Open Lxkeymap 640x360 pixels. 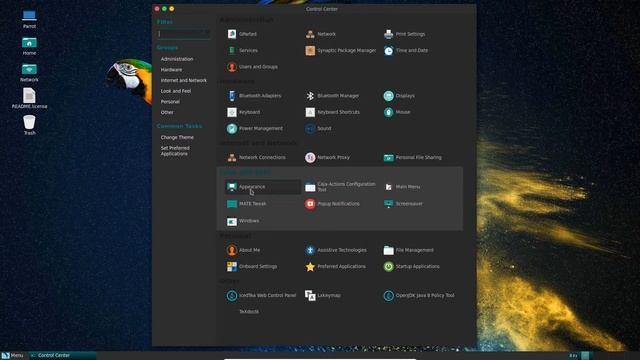click(x=322, y=295)
